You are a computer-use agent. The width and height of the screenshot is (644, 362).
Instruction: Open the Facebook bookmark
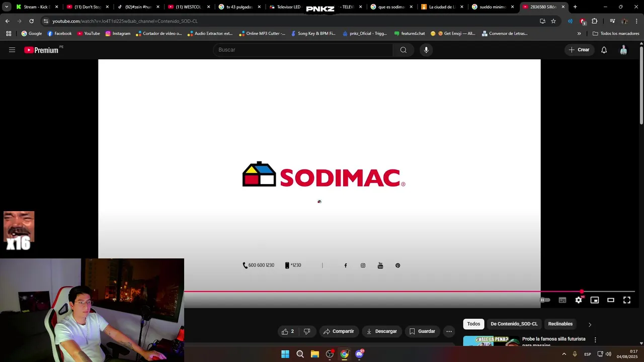59,34
